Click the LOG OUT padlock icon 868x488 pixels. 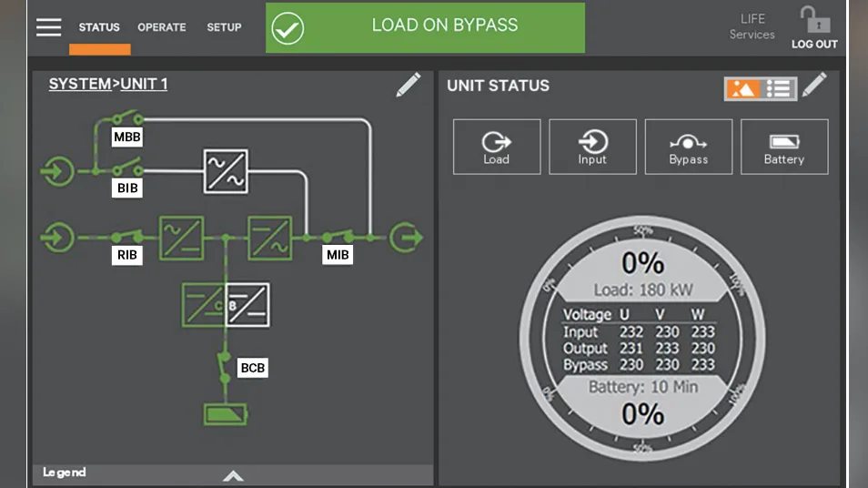(x=814, y=21)
